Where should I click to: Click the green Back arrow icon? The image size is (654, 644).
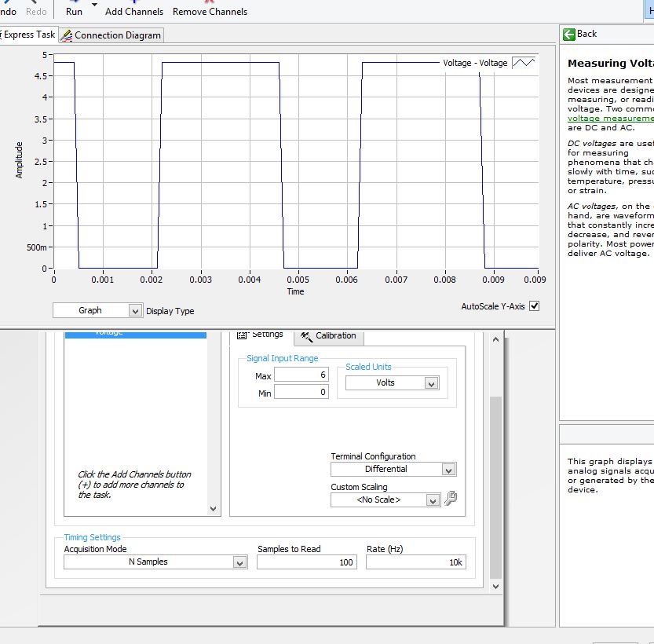[569, 34]
